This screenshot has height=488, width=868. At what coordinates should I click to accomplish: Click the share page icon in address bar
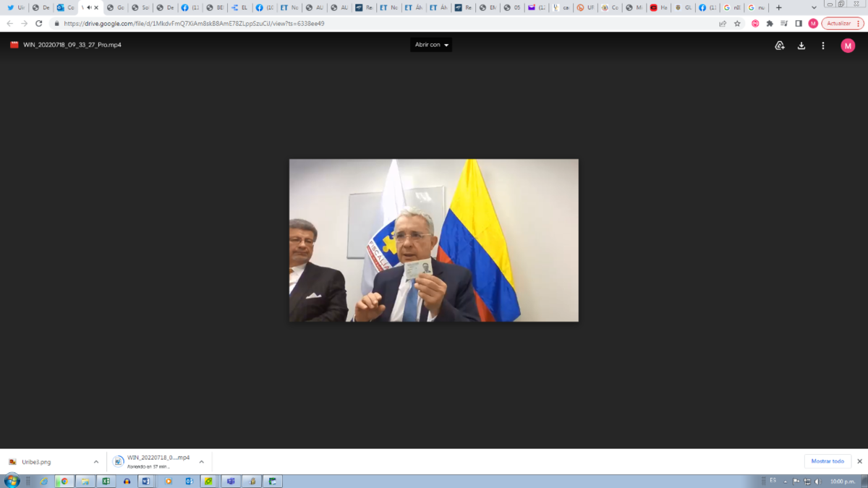pos(723,23)
